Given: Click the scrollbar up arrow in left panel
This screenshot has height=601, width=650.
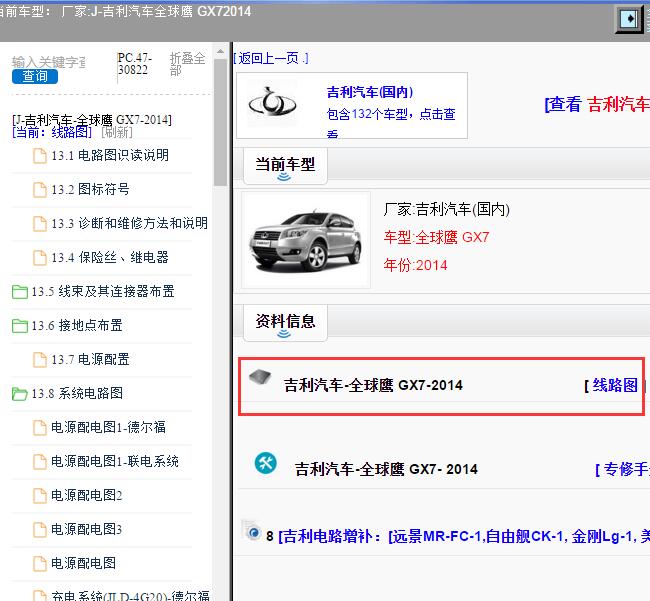Looking at the screenshot, I should [x=221, y=51].
